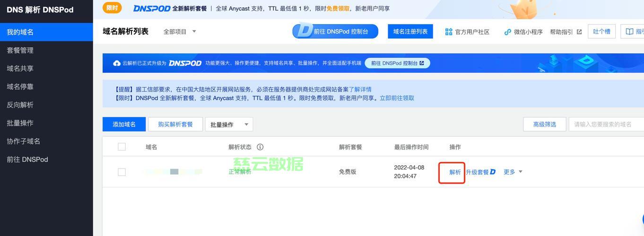Expand the 全部项目 dropdown
The width and height of the screenshot is (644, 236).
(180, 32)
